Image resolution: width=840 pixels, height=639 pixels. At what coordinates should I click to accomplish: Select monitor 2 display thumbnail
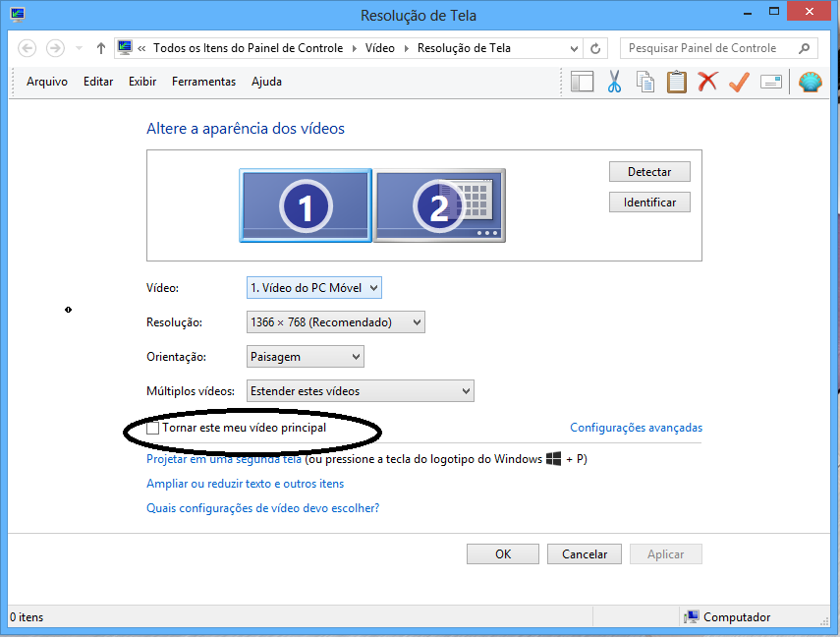439,205
